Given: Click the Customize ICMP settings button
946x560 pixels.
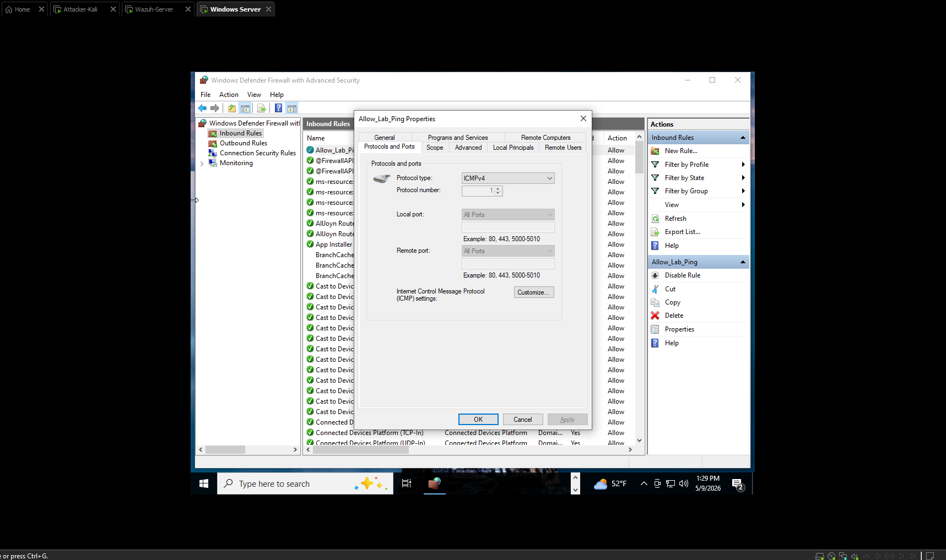Looking at the screenshot, I should [x=534, y=292].
